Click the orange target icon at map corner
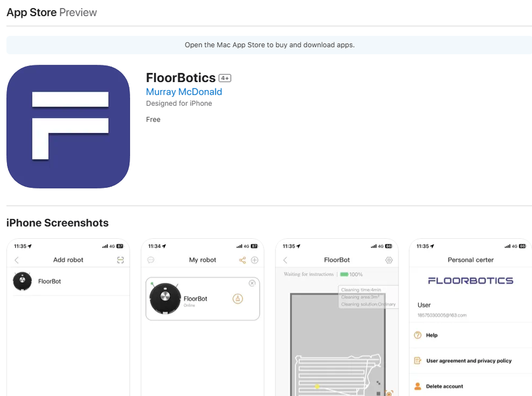Screen dimensions: 532x396 (x=390, y=393)
